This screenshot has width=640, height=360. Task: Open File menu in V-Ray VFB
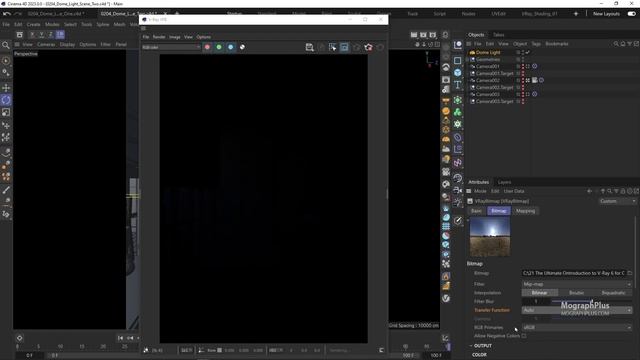(x=146, y=37)
